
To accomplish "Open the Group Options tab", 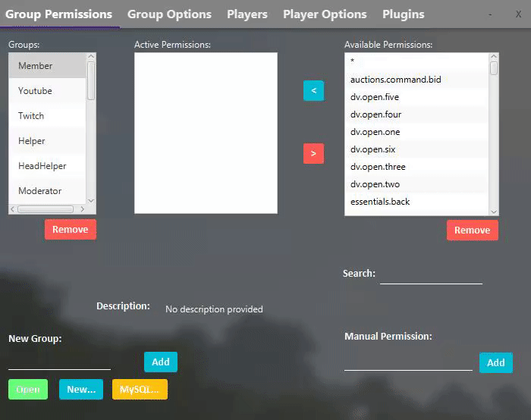I will click(x=169, y=14).
